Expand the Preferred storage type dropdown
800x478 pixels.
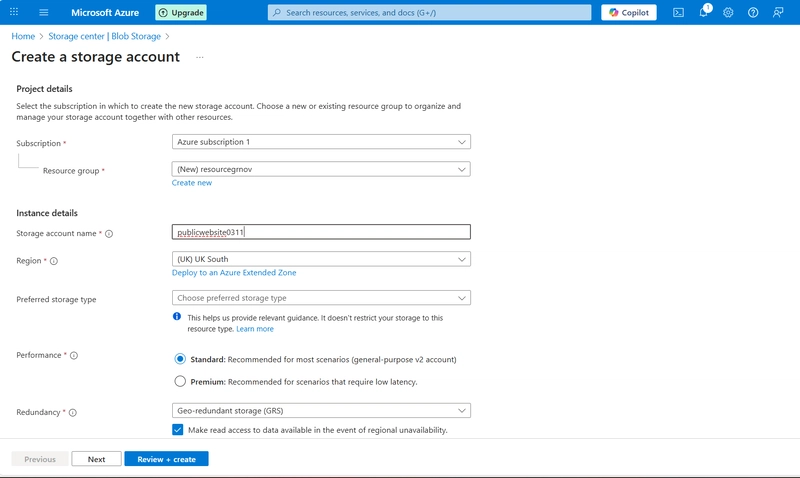coord(321,298)
